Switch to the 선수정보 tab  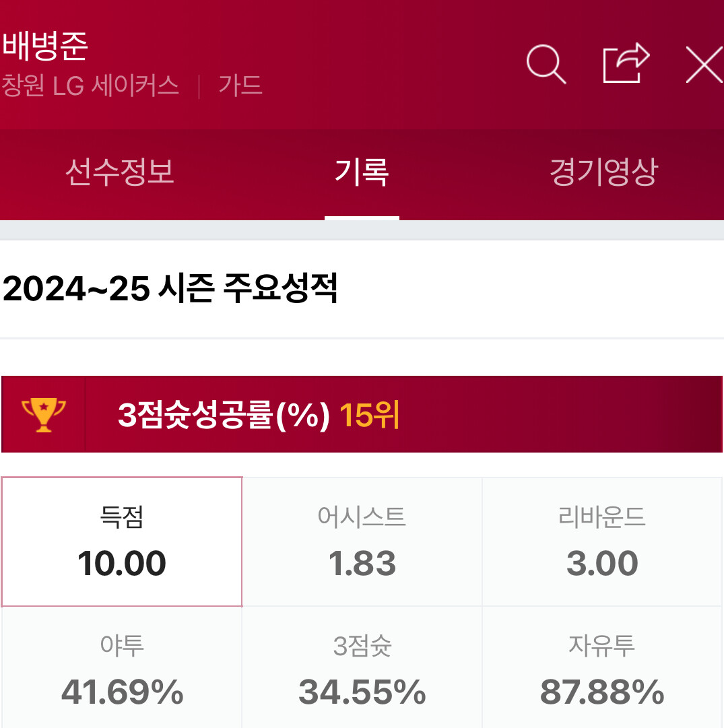coord(120,172)
